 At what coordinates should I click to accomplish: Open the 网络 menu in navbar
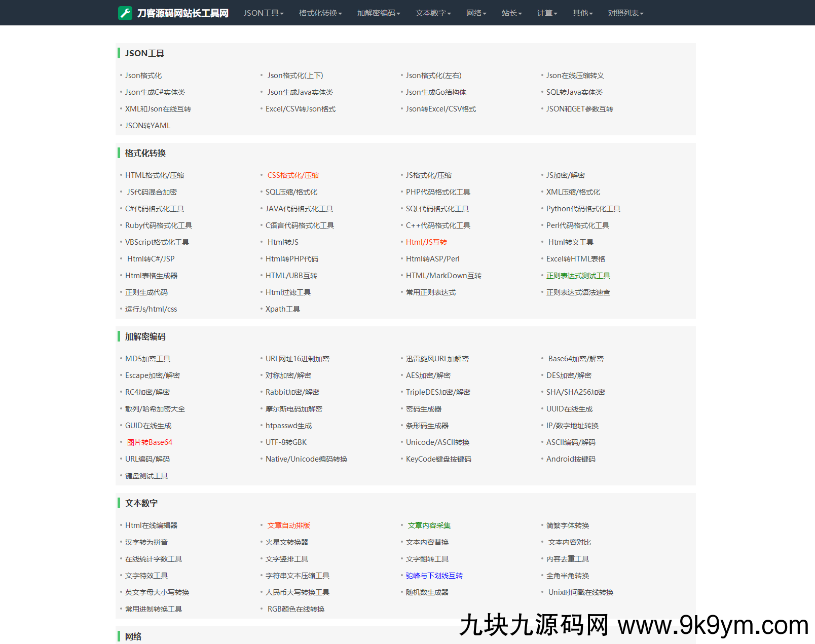(x=476, y=13)
